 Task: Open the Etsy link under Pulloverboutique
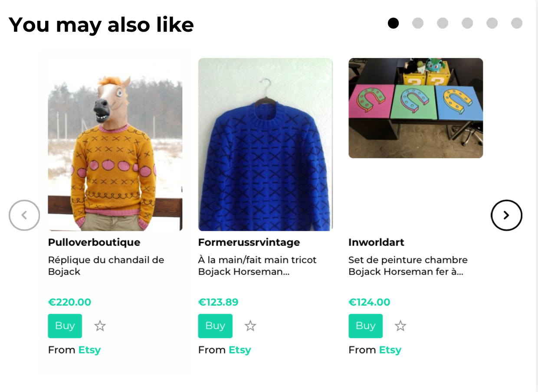[x=89, y=350]
